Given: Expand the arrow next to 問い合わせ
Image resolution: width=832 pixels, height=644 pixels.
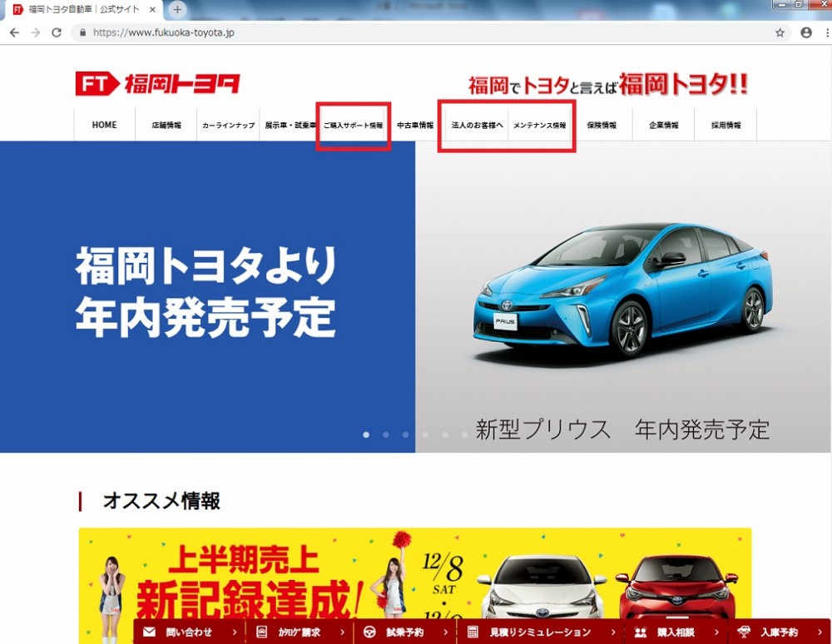Looking at the screenshot, I should coord(235,632).
